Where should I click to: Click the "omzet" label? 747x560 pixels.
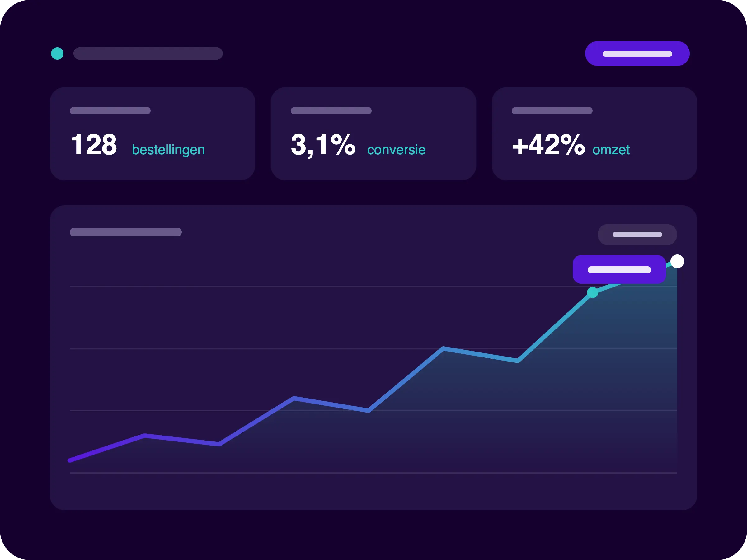coord(611,150)
